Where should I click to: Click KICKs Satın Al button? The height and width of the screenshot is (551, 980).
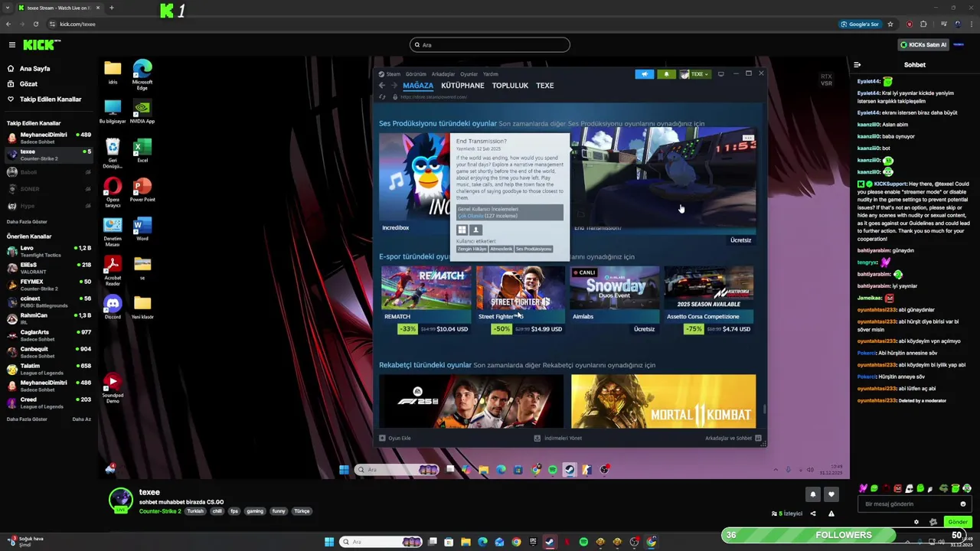pos(923,45)
